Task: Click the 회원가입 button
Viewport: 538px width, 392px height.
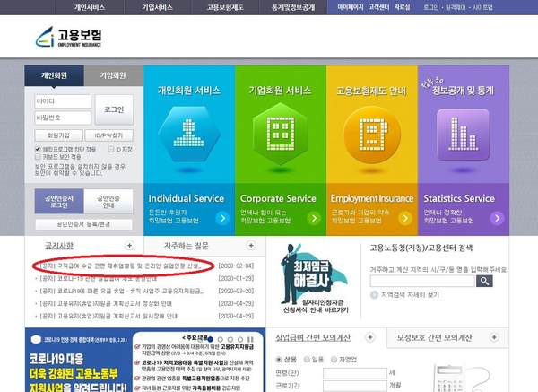Action: (x=58, y=135)
